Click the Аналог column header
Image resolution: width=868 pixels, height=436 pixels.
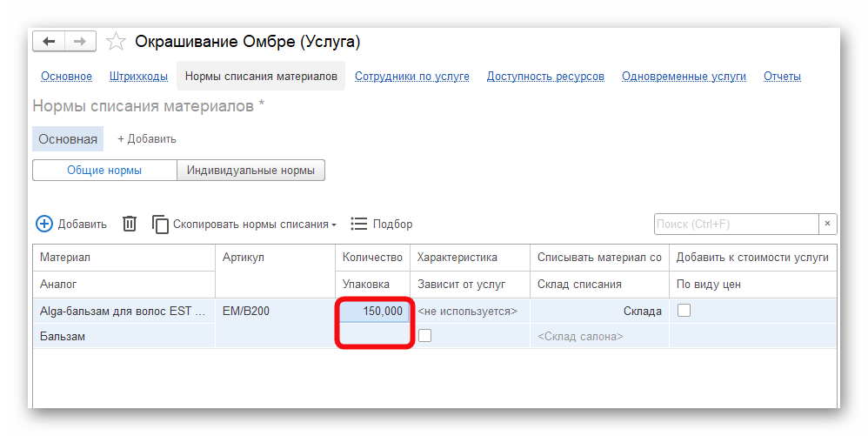tap(124, 285)
